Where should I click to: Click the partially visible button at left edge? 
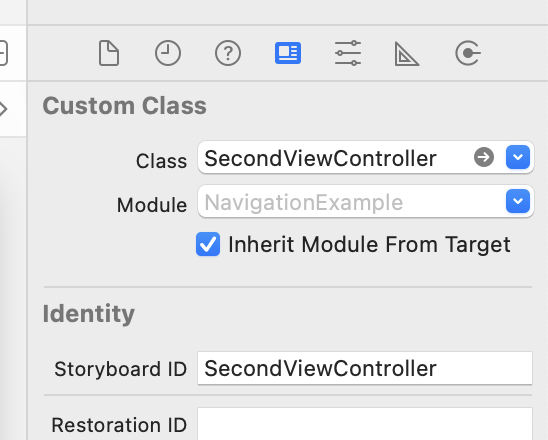click(3, 53)
